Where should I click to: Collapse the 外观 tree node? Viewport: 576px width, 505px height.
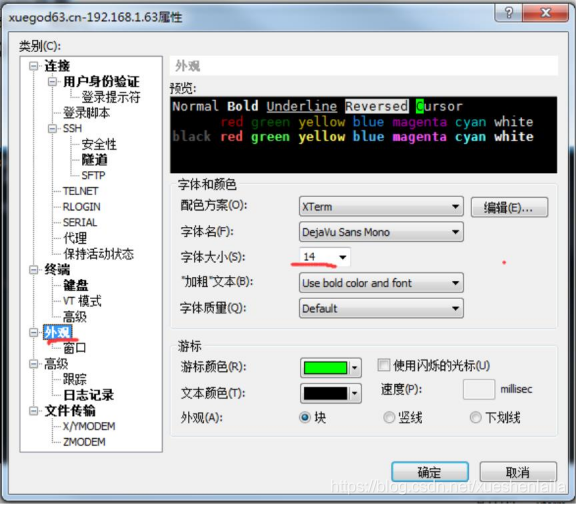coord(33,332)
